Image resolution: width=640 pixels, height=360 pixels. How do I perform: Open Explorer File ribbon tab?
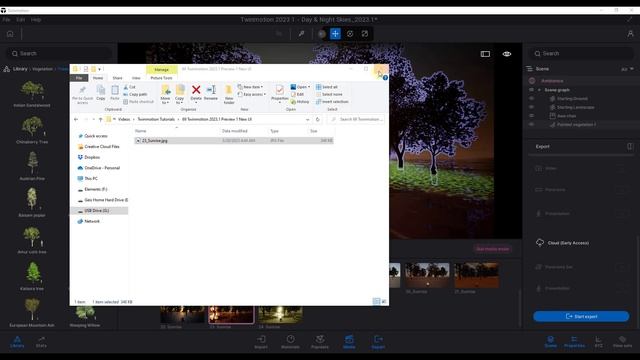[79, 78]
